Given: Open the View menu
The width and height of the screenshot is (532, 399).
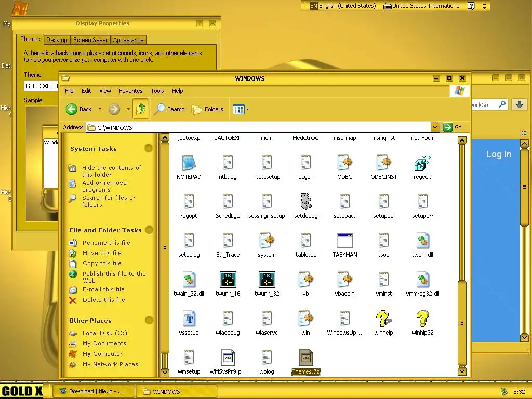Looking at the screenshot, I should point(105,91).
